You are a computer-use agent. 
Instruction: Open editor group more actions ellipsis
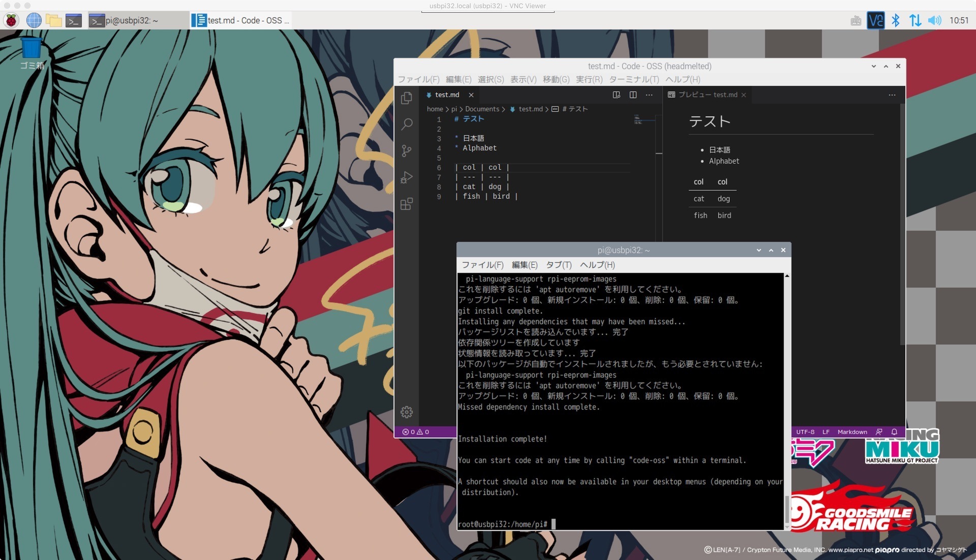click(649, 95)
